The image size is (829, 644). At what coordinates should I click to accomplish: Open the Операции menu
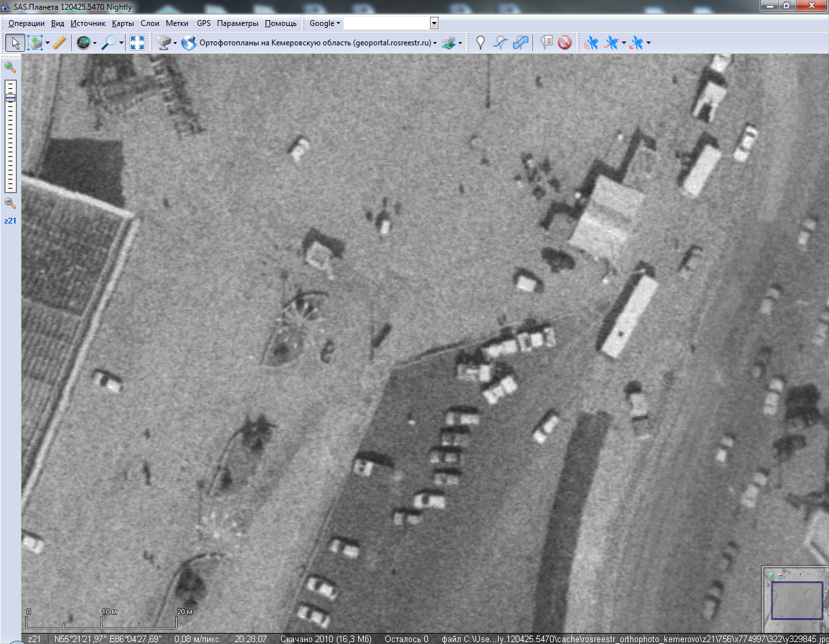pyautogui.click(x=27, y=23)
